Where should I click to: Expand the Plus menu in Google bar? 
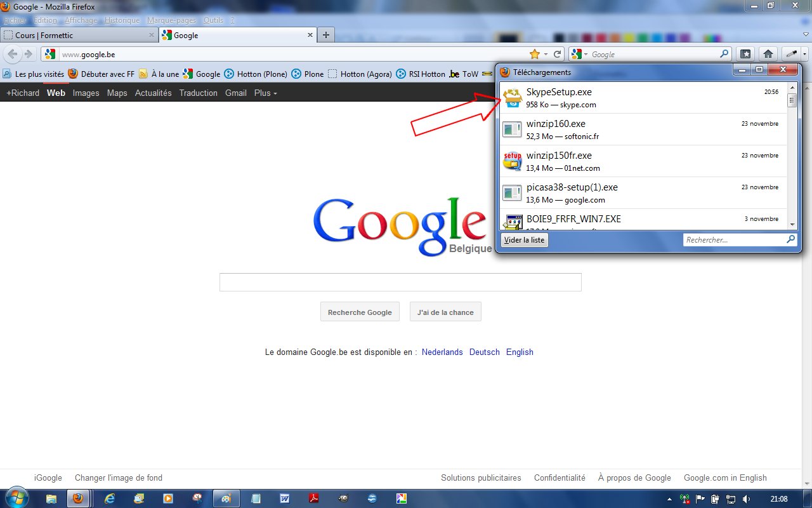tap(266, 93)
